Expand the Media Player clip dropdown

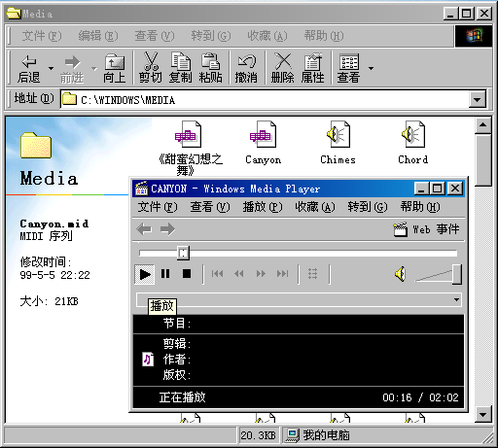click(x=456, y=299)
